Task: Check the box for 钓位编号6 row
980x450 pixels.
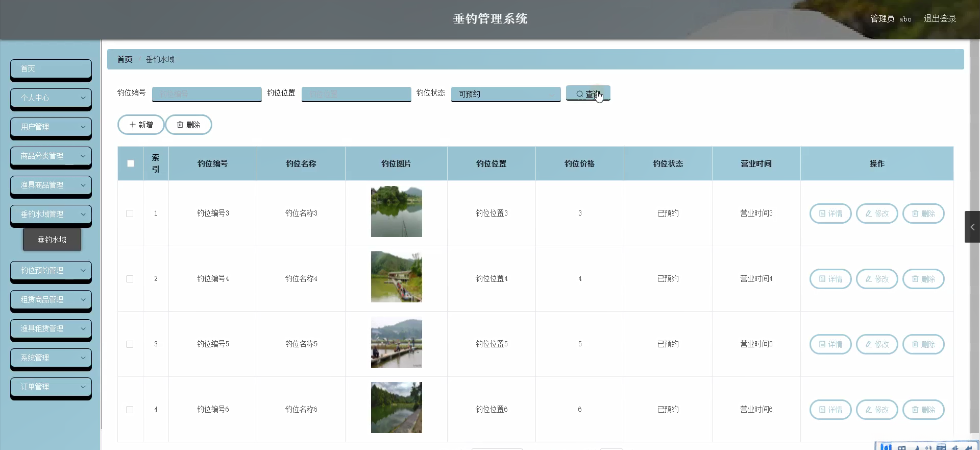Action: (130, 410)
